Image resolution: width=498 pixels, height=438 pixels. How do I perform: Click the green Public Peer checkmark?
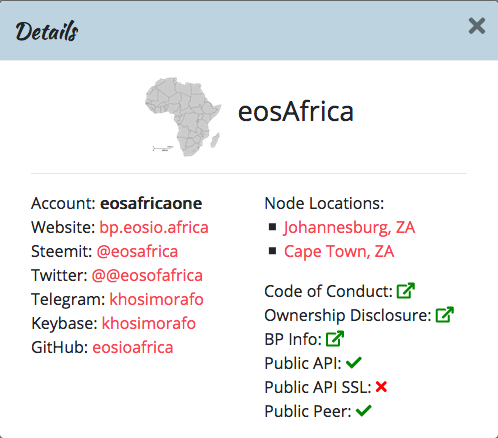(x=363, y=411)
